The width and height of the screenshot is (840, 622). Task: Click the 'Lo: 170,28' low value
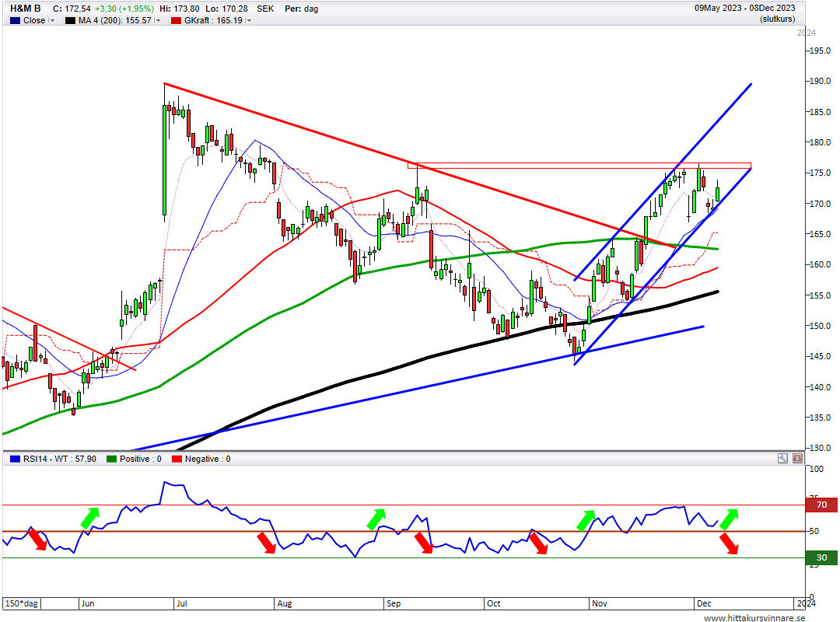pos(226,9)
